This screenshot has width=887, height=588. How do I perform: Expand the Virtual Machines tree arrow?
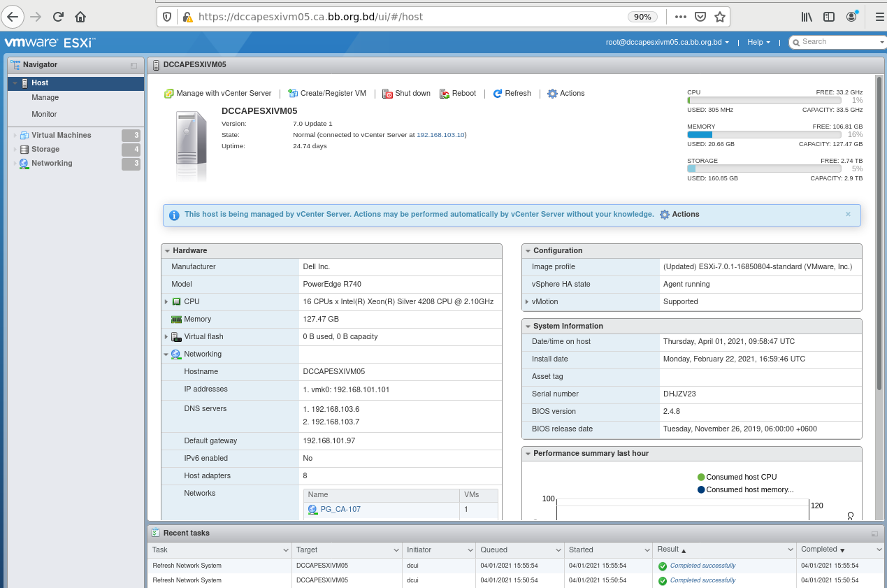click(x=15, y=136)
